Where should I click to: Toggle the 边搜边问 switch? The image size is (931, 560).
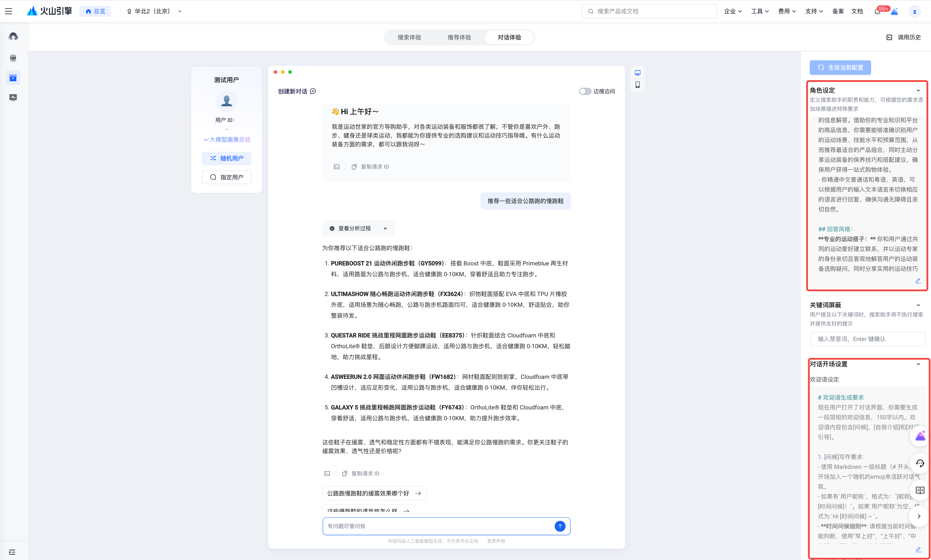[x=585, y=91]
